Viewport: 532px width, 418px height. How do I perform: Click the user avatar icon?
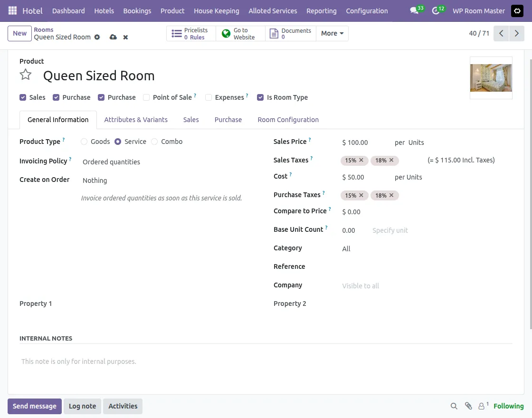coord(517,11)
